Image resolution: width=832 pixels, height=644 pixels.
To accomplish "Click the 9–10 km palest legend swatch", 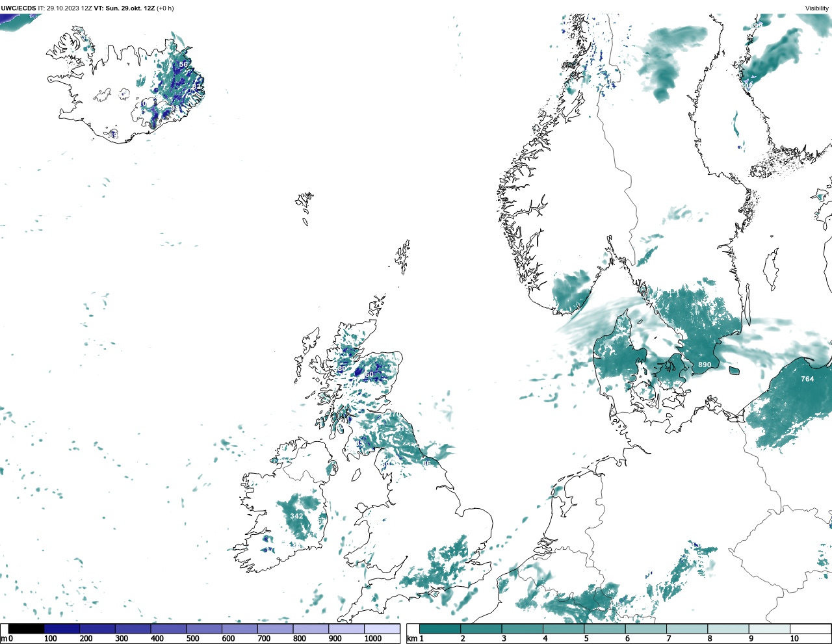I will coord(770,628).
